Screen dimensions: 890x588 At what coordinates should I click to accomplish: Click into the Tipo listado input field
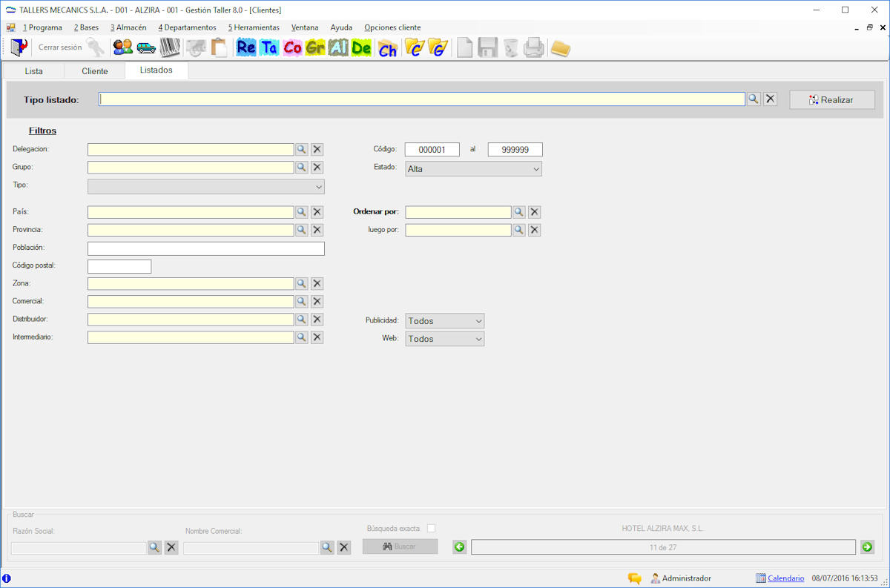pos(422,99)
